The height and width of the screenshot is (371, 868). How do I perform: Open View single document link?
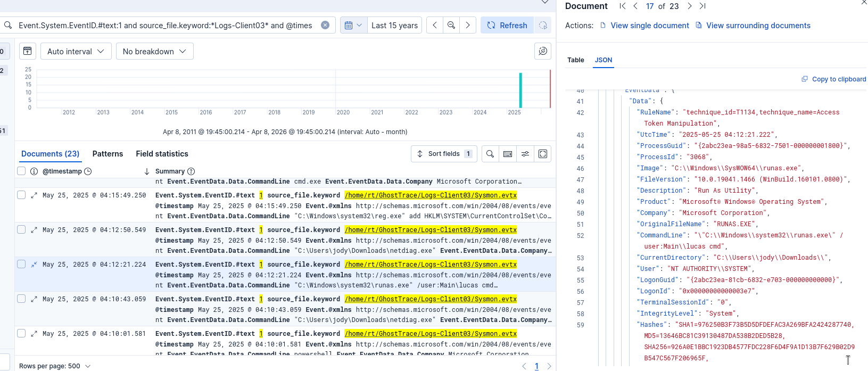(644, 26)
